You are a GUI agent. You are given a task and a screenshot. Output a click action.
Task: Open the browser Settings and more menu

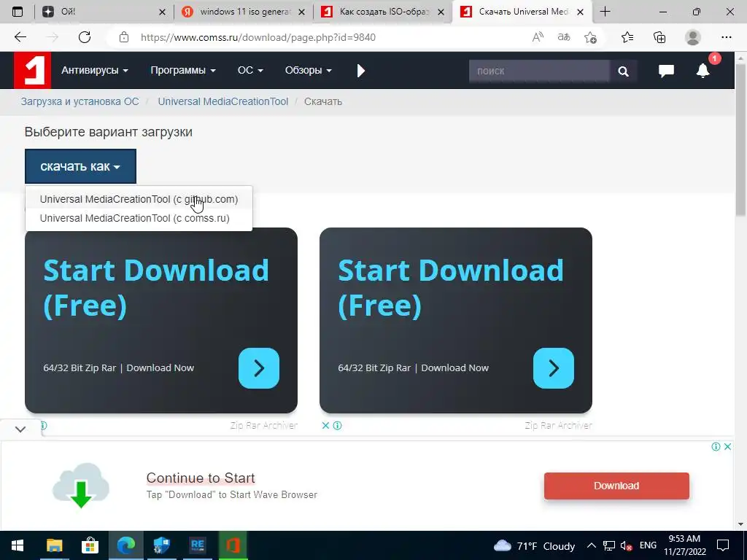click(726, 37)
